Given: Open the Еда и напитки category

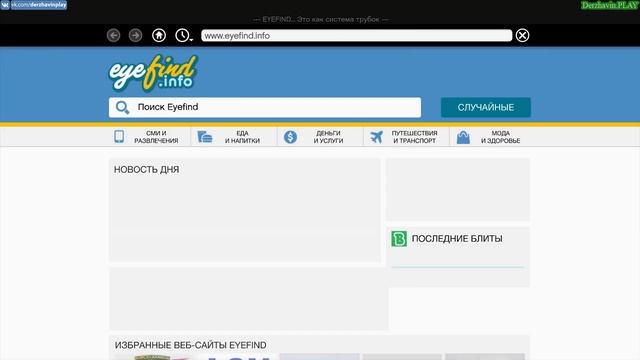Looking at the screenshot, I should (x=234, y=137).
